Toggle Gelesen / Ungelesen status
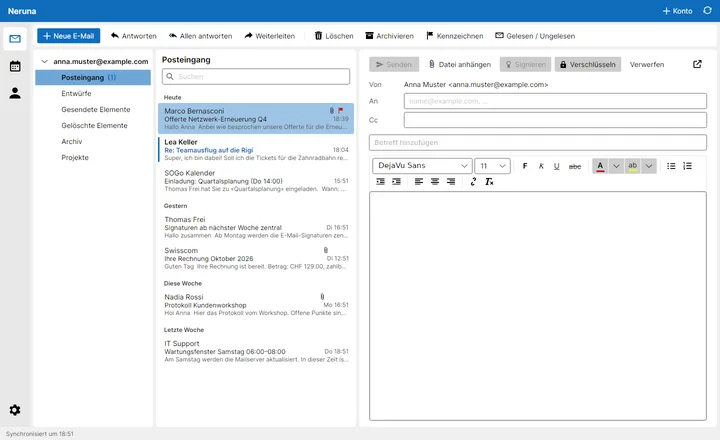 pyautogui.click(x=535, y=36)
